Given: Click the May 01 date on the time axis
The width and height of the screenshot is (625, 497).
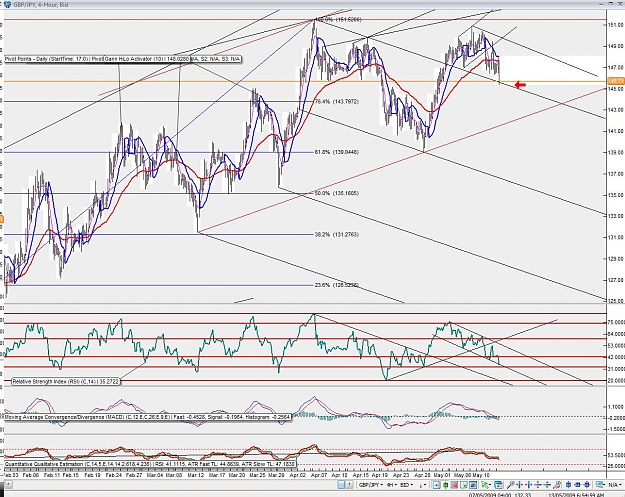Looking at the screenshot, I should [442, 475].
